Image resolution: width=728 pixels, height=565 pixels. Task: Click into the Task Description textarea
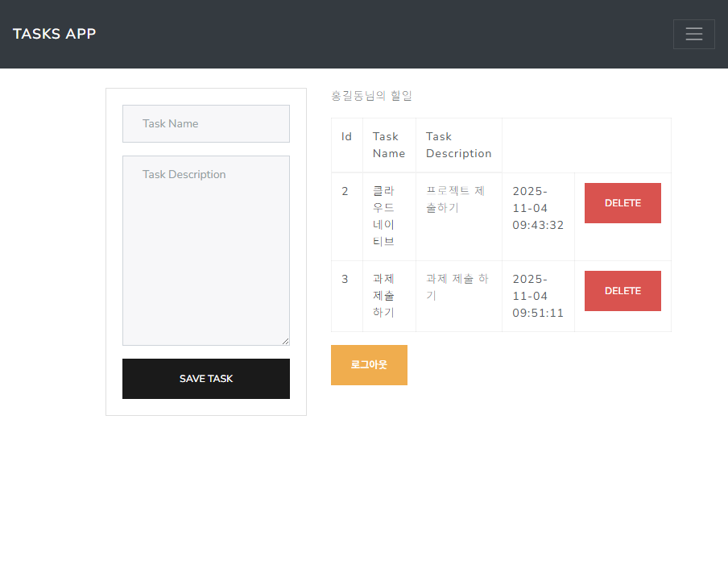[x=205, y=251]
